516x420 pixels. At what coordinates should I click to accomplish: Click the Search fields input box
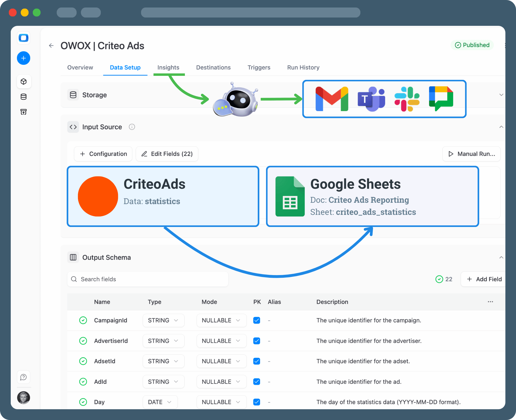[x=148, y=279]
